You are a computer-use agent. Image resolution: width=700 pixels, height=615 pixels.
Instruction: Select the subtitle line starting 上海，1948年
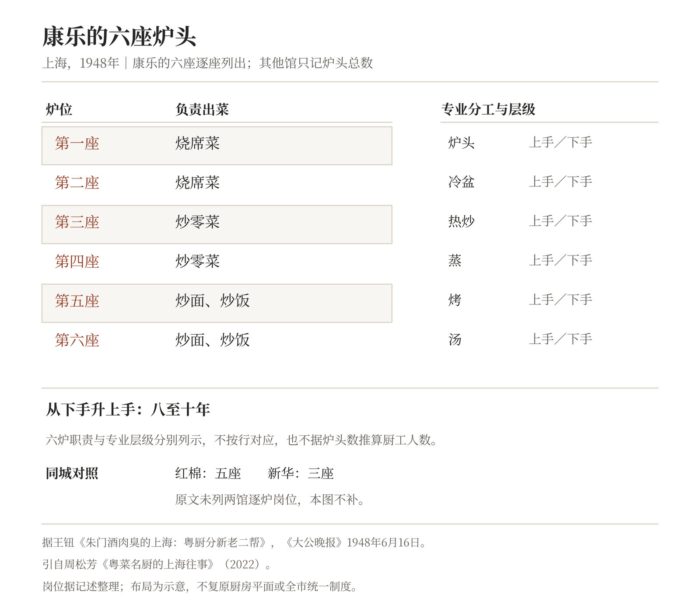pyautogui.click(x=207, y=63)
